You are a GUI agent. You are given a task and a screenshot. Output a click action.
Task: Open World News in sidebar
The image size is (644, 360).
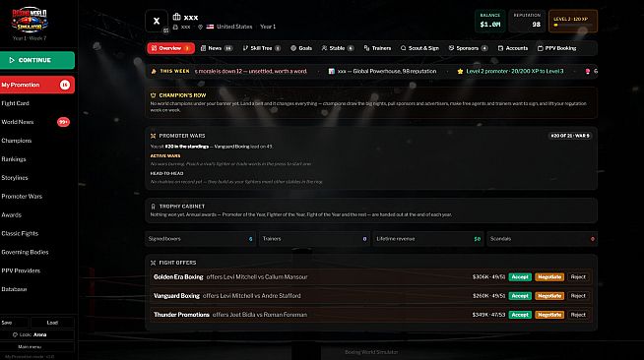(x=18, y=122)
